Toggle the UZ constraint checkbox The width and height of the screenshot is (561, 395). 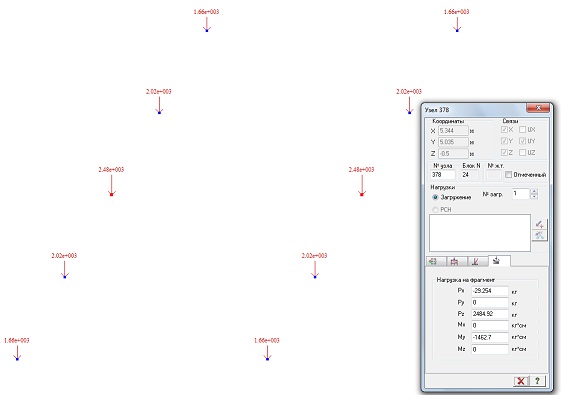tap(522, 152)
